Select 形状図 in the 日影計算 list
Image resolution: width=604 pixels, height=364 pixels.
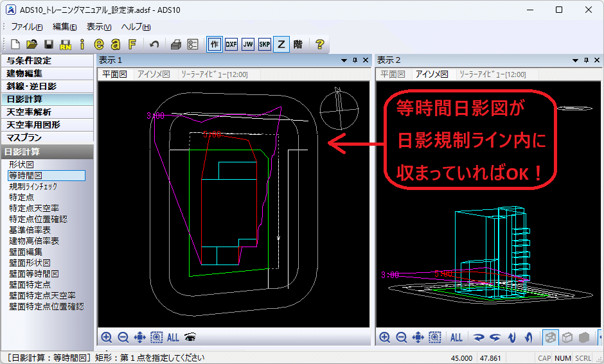coord(22,165)
